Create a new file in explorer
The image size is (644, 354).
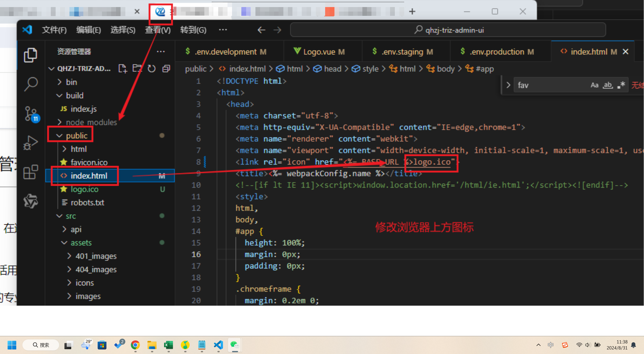tap(123, 68)
